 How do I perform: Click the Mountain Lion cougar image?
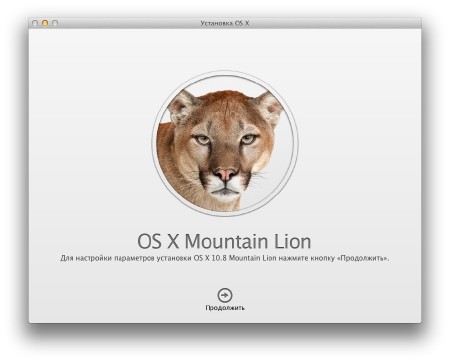[225, 144]
